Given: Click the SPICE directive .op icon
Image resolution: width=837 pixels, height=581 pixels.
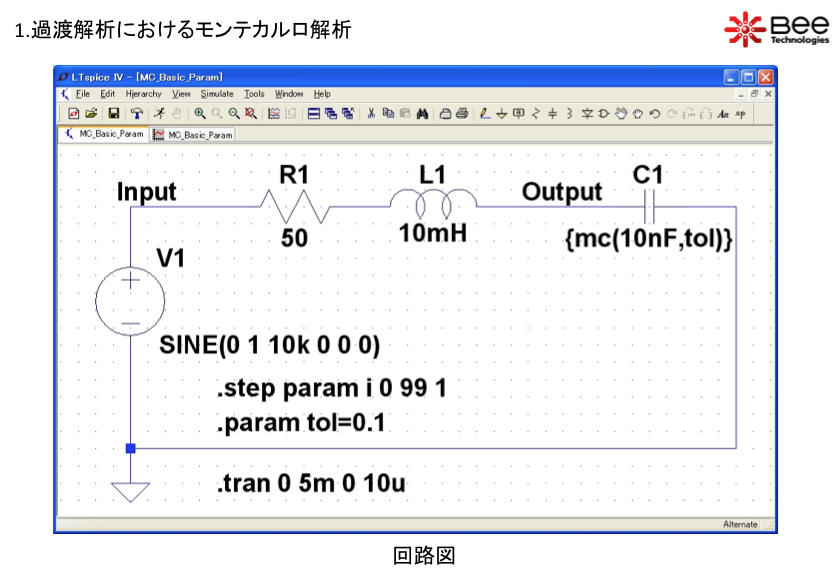Looking at the screenshot, I should 741,114.
